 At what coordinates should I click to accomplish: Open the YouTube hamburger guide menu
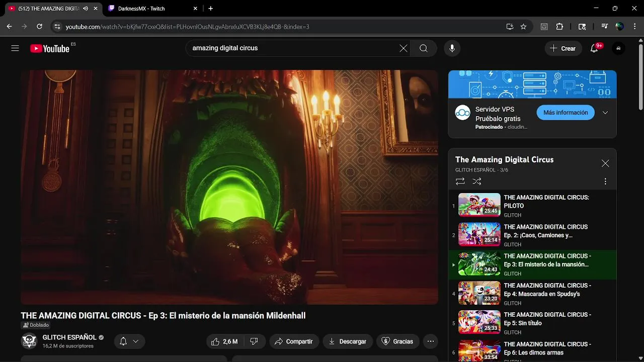(x=15, y=48)
